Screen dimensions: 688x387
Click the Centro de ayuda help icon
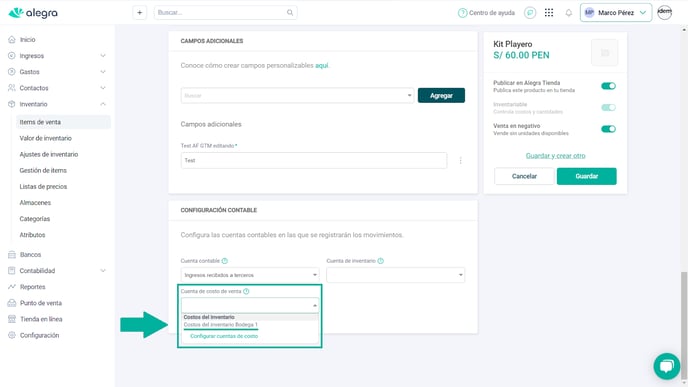(x=462, y=13)
